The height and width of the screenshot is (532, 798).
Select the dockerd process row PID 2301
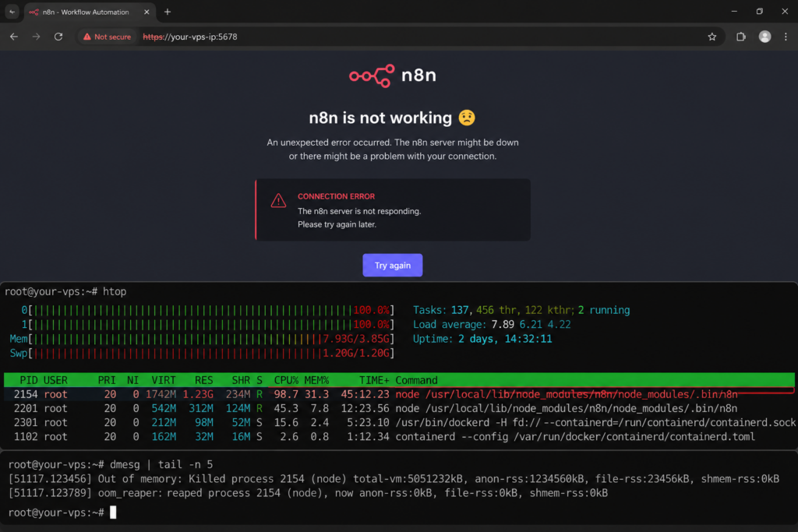pyautogui.click(x=399, y=423)
